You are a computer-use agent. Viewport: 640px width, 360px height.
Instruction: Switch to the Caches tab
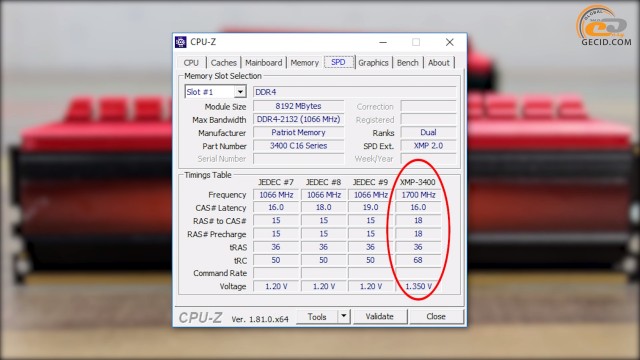pyautogui.click(x=223, y=63)
